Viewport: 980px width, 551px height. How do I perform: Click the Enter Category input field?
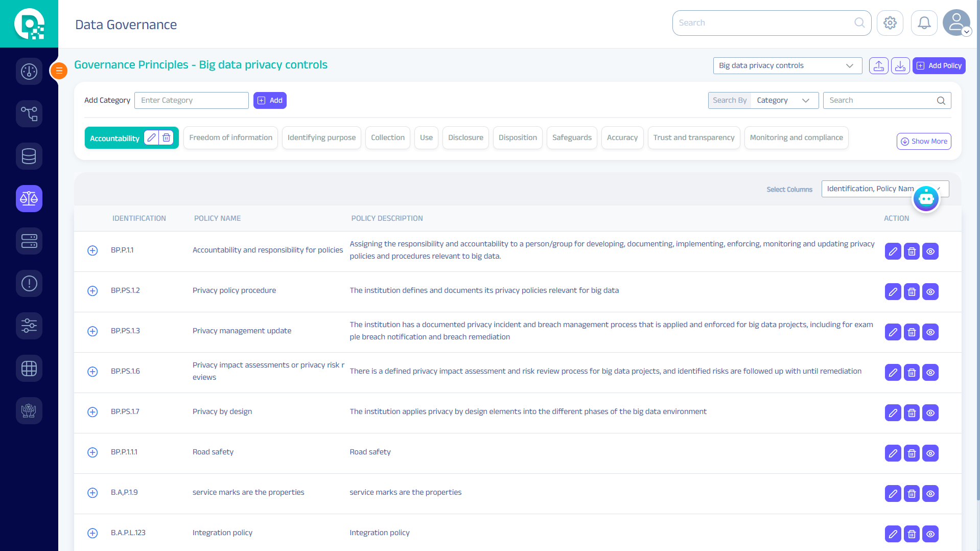tap(191, 101)
